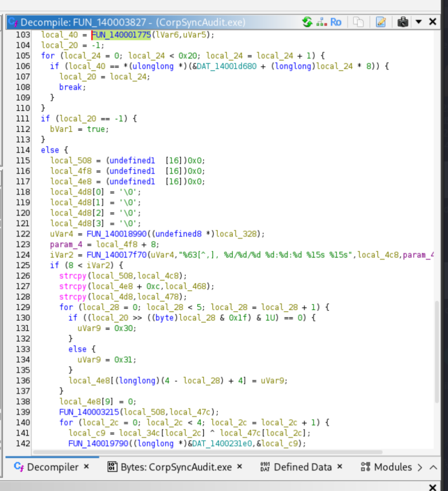This screenshot has height=491, width=448.
Task: Switch to the Decompiler tab
Action: pos(52,467)
